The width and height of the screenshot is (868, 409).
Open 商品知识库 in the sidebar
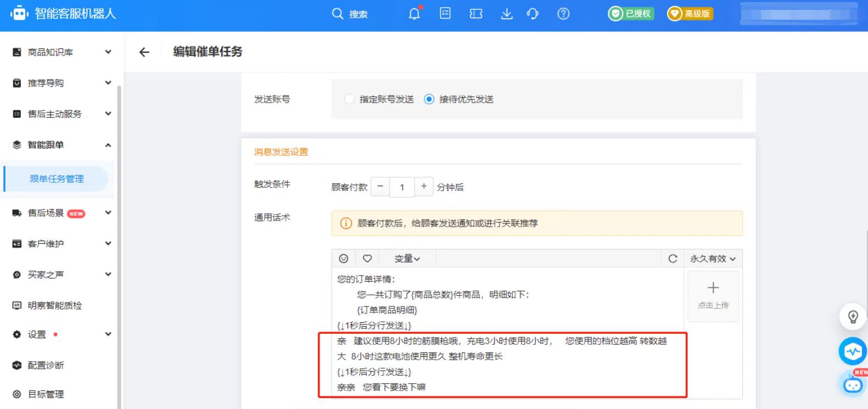coord(51,52)
